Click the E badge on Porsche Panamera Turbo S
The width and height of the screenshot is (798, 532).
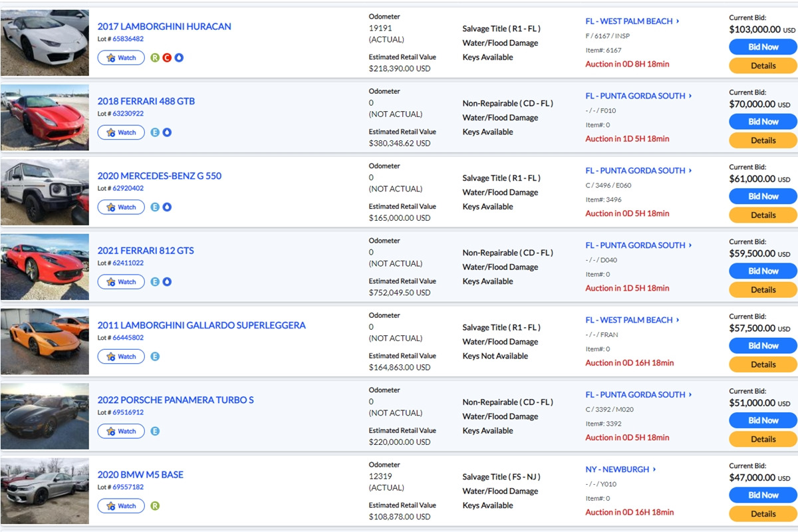point(155,431)
